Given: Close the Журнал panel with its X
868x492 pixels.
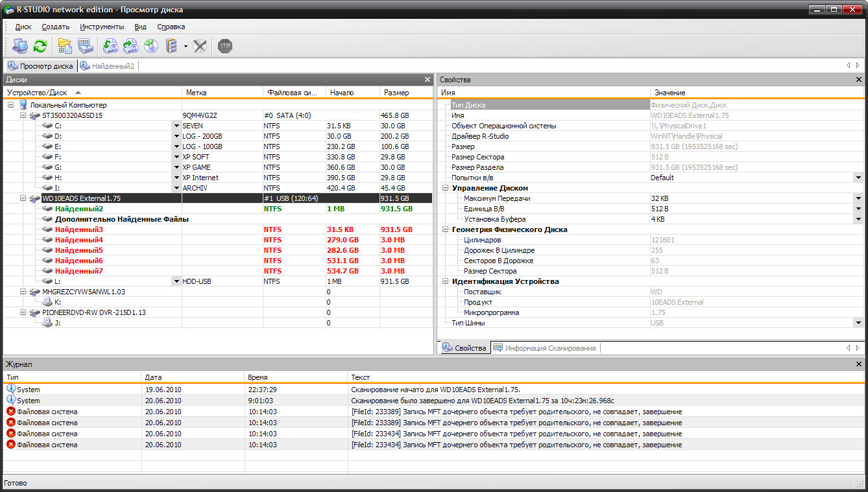Looking at the screenshot, I should (860, 364).
